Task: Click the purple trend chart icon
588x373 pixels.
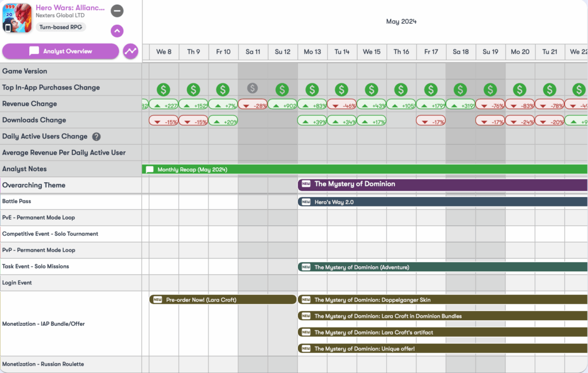Action: tap(131, 51)
